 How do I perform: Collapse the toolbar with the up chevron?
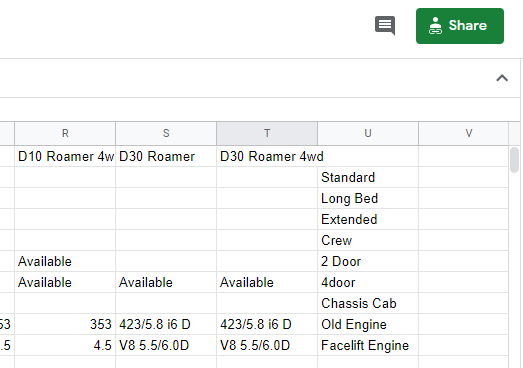click(502, 78)
